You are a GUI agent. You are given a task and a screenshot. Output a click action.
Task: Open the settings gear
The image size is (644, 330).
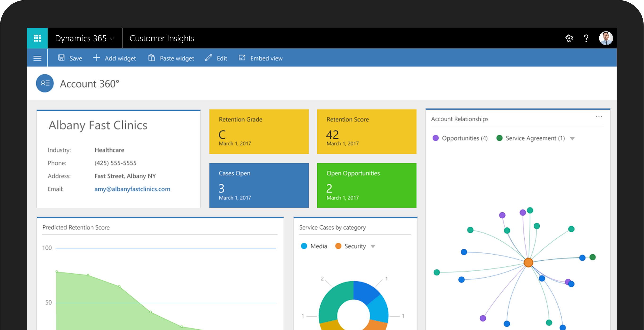click(569, 38)
